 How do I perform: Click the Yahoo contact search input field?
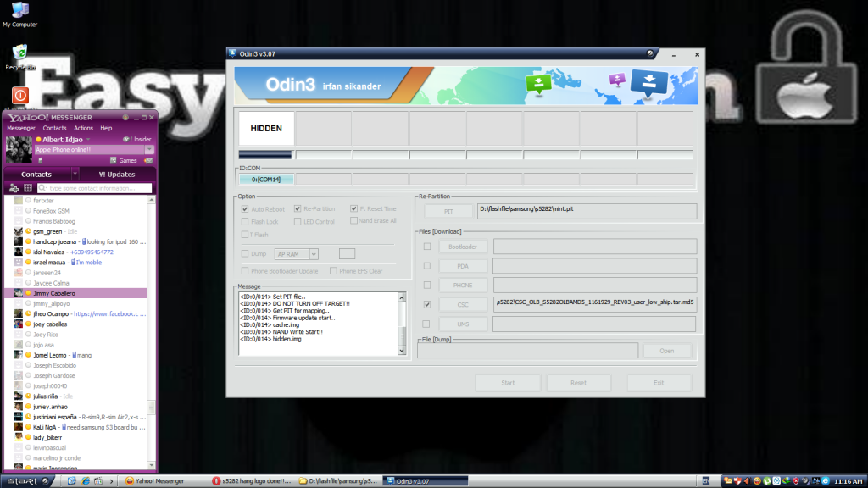pos(94,188)
